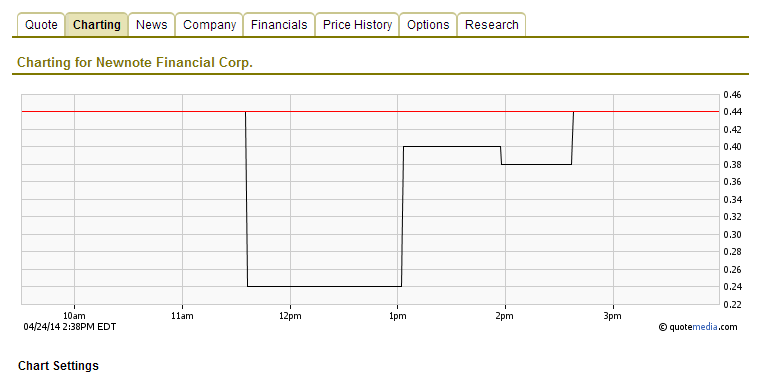Screen dimensions: 764x374
Task: Click the Charting for Newnote Financial title
Action: (x=135, y=63)
